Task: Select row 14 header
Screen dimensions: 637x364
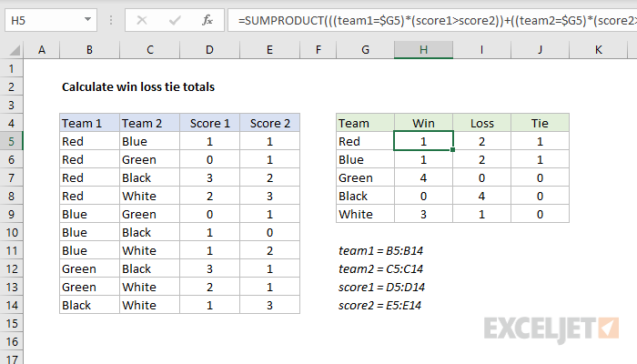Action: point(13,306)
